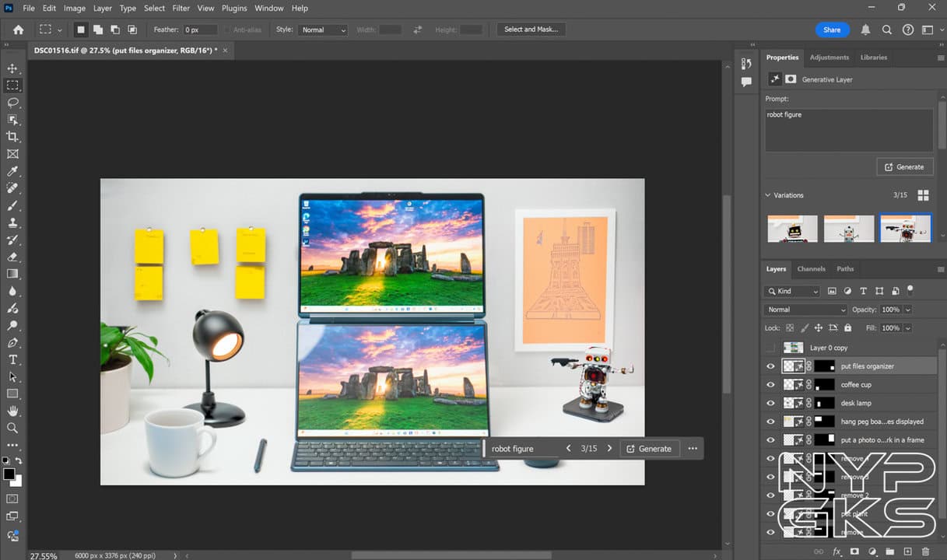Open the Window menu
The height and width of the screenshot is (560, 947).
(269, 8)
